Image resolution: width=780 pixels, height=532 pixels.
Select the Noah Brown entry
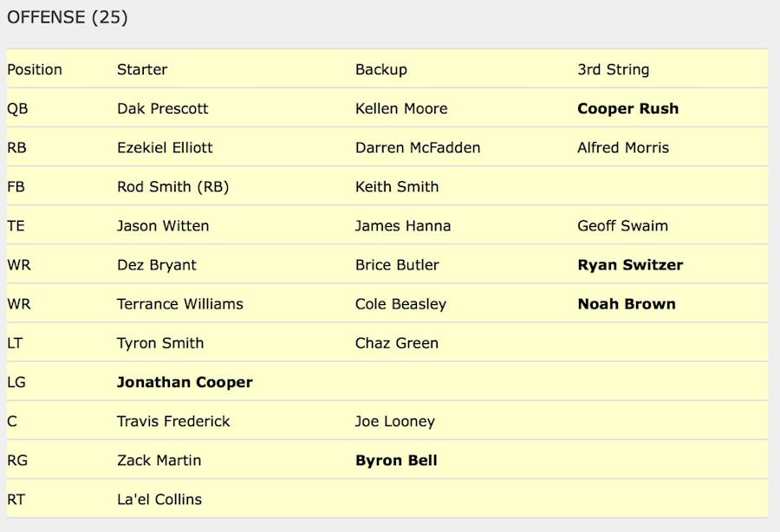pos(627,303)
